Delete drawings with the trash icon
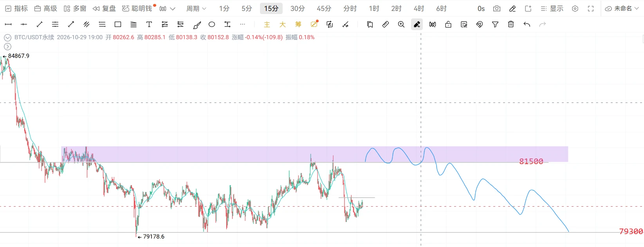The image size is (644, 247). pyautogui.click(x=511, y=24)
